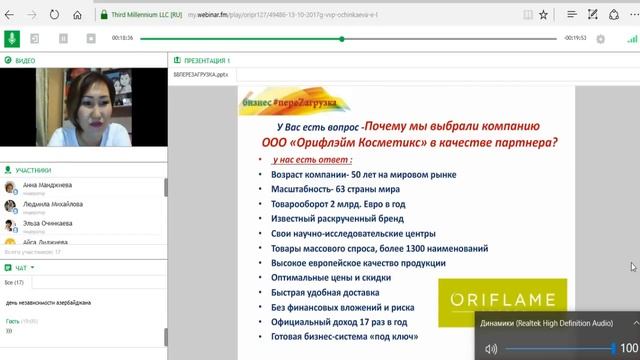The width and height of the screenshot is (640, 360).
Task: Add page to favorites star icon
Action: (543, 15)
